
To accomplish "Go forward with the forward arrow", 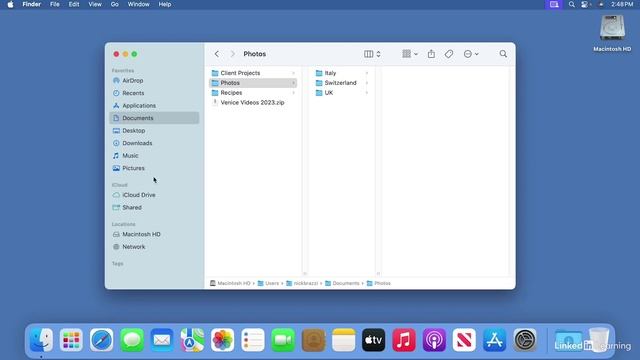I will point(233,54).
